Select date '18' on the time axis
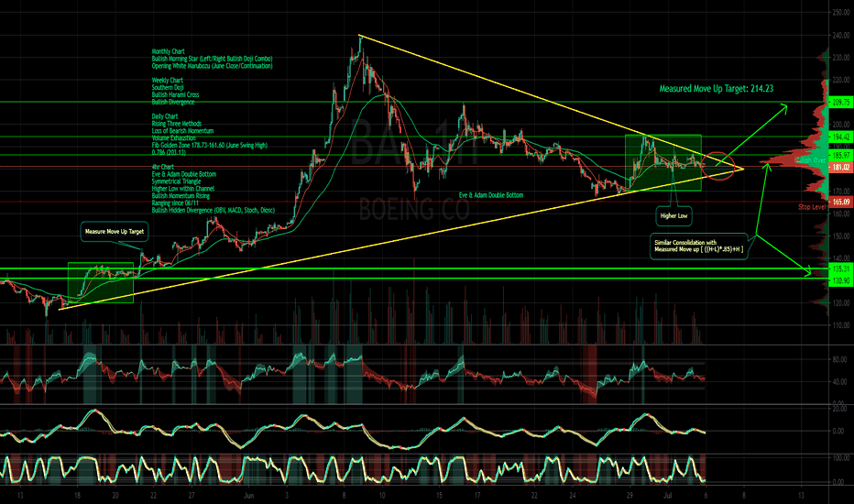 click(77, 496)
